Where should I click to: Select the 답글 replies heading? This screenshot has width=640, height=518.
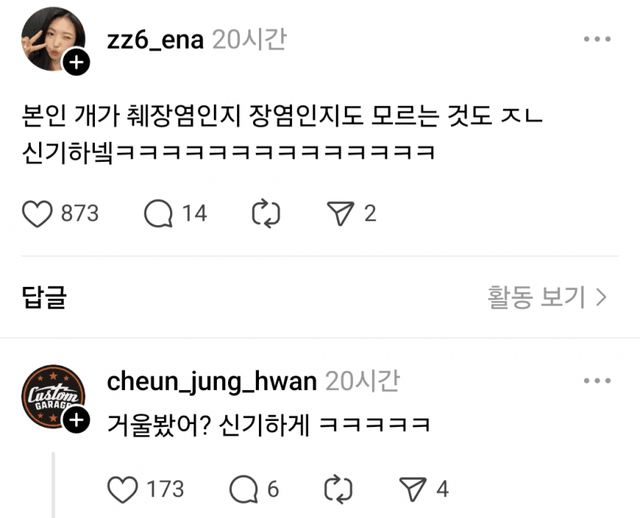(x=44, y=297)
